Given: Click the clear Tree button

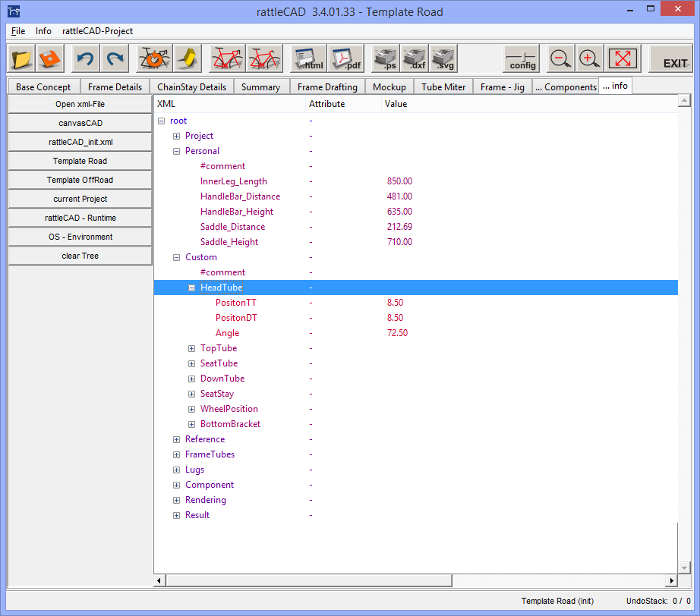Looking at the screenshot, I should pos(80,256).
